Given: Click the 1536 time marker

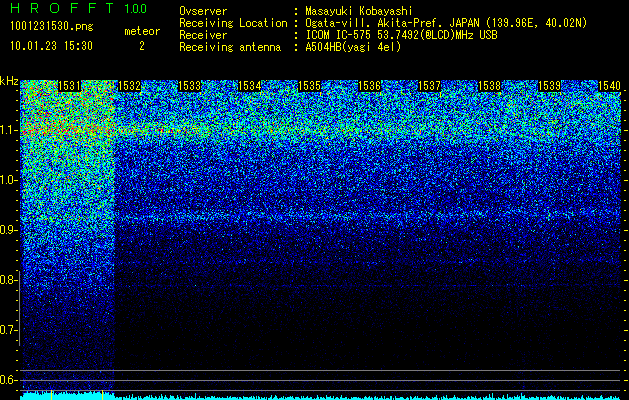Looking at the screenshot, I should [369, 86].
